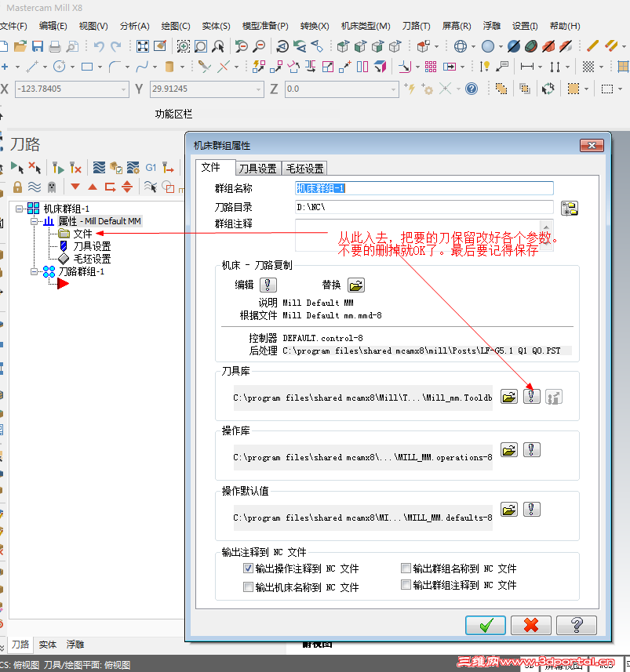Screen dimensions: 630x672
Task: Fit geometry to screen icon
Action: click(x=142, y=45)
